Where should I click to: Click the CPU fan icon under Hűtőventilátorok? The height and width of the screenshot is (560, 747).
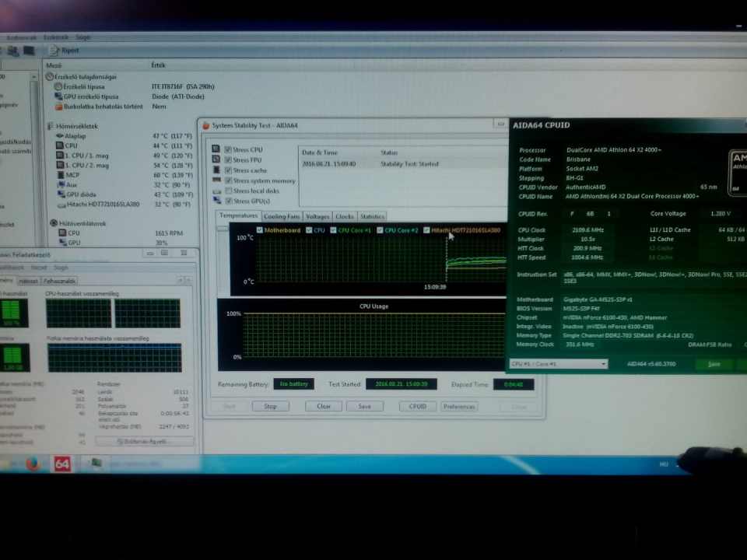pos(62,233)
